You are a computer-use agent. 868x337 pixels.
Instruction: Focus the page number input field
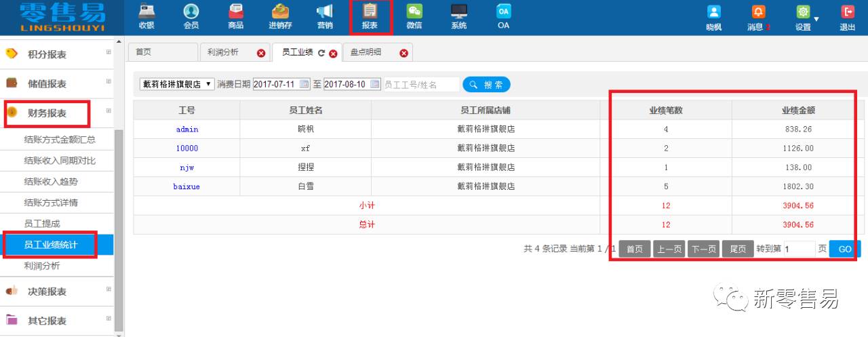pos(799,250)
